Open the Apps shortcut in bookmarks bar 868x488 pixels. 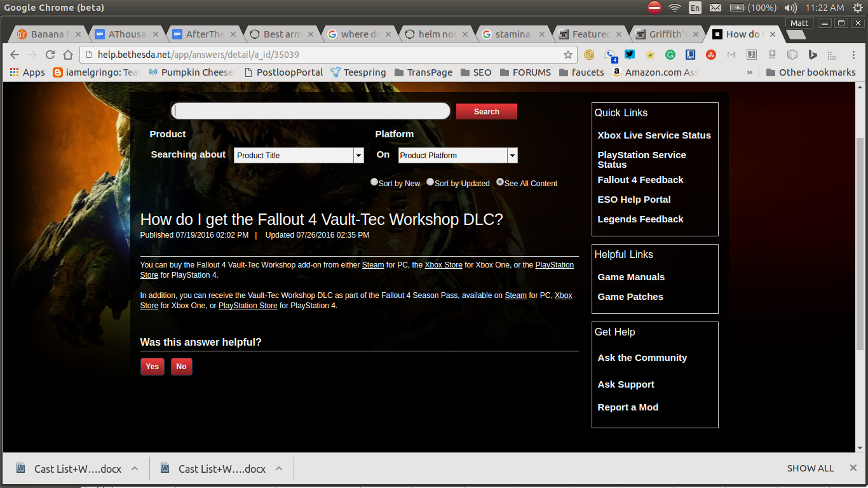point(27,72)
